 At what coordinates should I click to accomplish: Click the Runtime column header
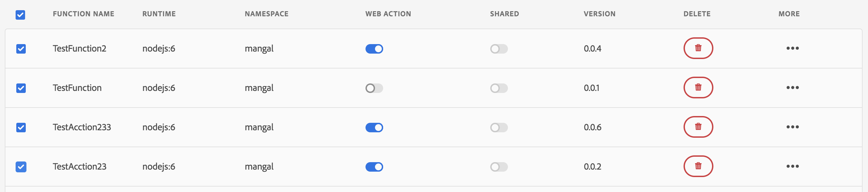click(x=159, y=14)
